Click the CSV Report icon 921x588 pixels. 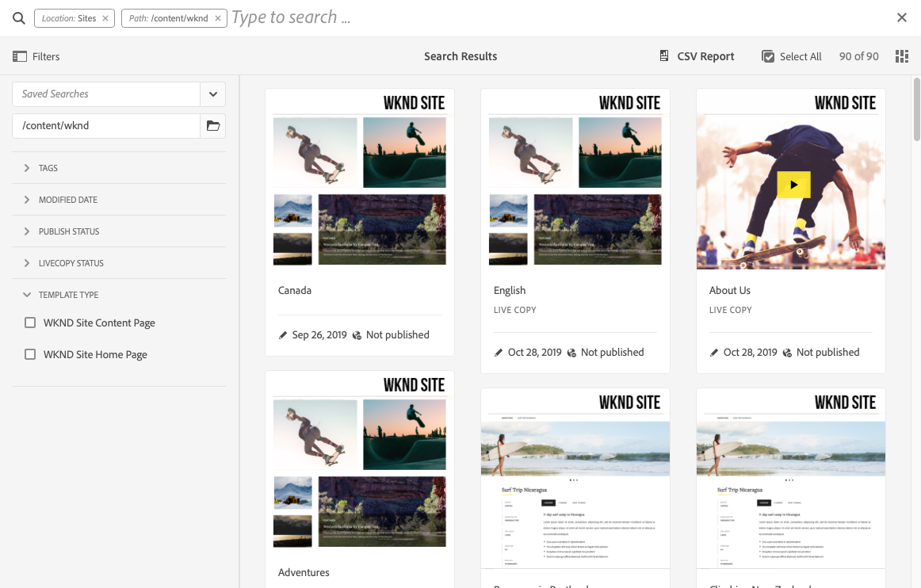pos(664,55)
